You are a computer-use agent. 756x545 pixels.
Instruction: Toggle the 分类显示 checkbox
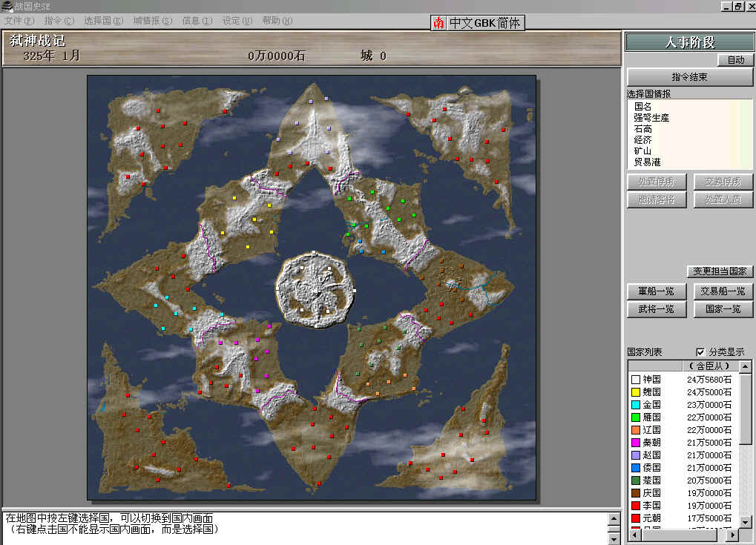coord(701,352)
